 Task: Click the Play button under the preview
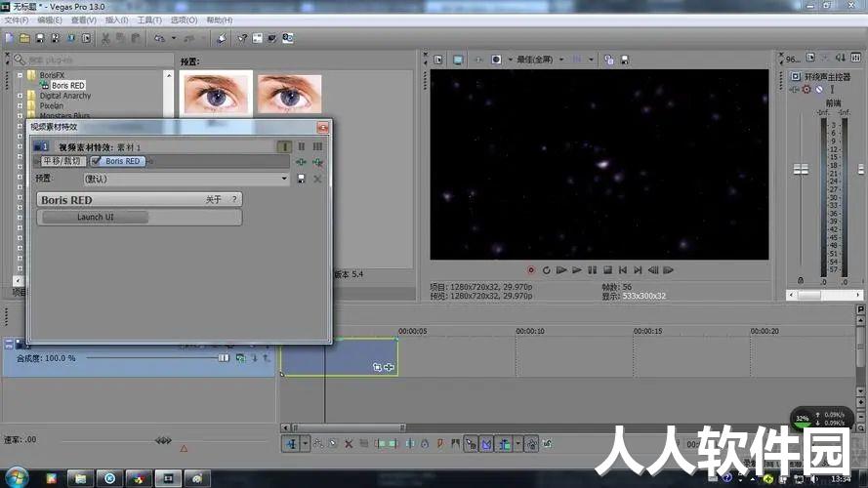click(x=577, y=270)
